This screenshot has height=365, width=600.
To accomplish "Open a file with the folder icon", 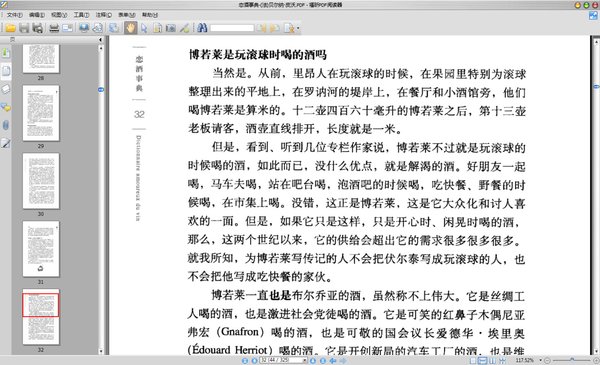I will (x=10, y=28).
